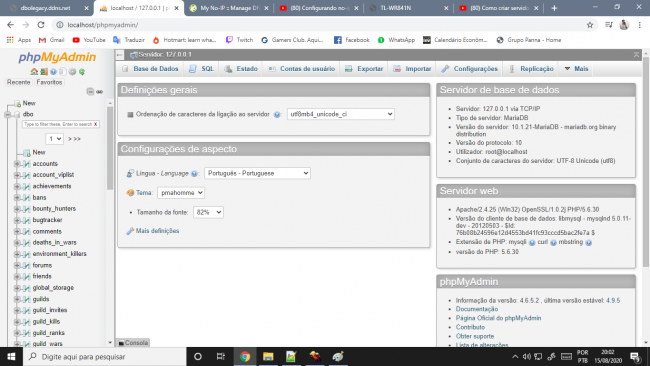
Task: Open the Tema theme dropdown
Action: pos(181,193)
